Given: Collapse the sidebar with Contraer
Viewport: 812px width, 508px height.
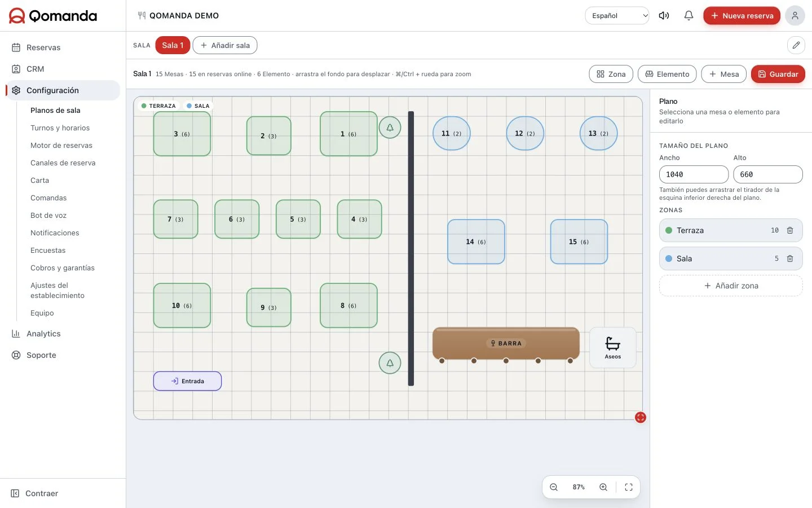Looking at the screenshot, I should [x=35, y=493].
